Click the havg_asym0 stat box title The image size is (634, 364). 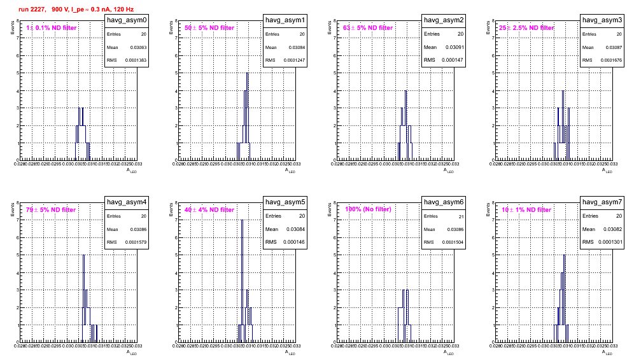tap(127, 20)
